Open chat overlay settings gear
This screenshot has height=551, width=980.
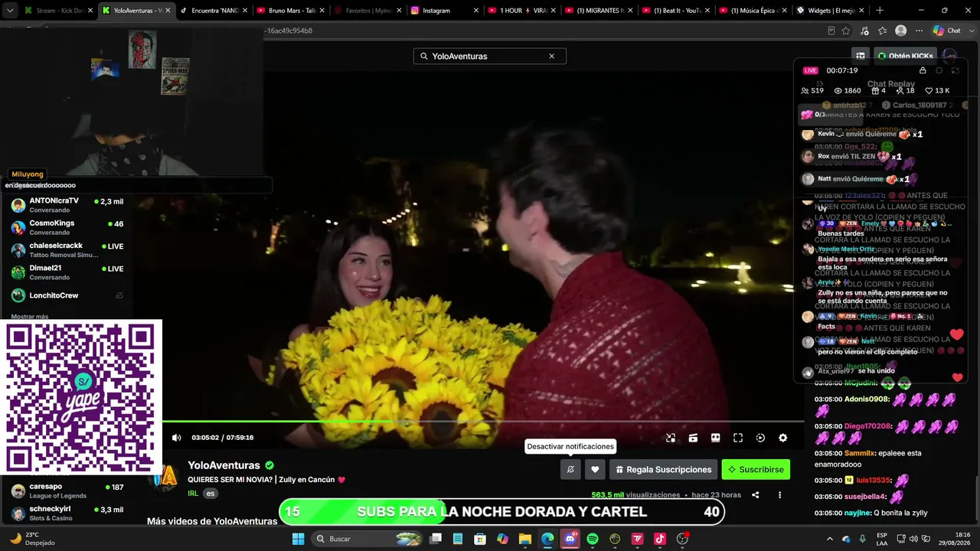[939, 70]
